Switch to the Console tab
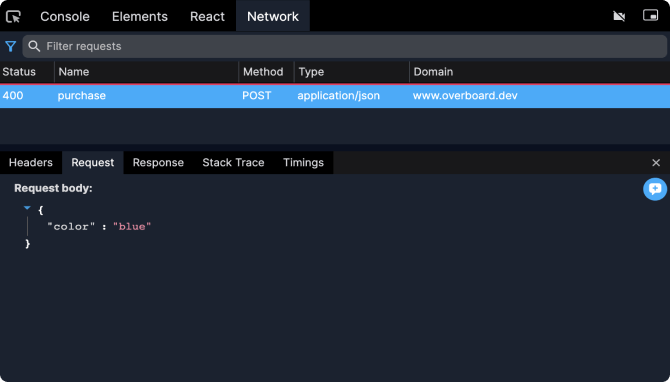 pyautogui.click(x=65, y=16)
